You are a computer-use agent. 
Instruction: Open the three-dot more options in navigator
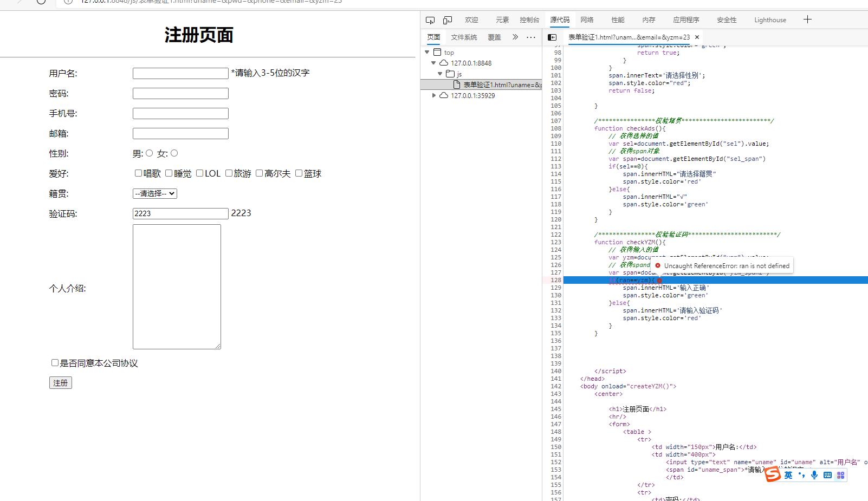pos(531,37)
